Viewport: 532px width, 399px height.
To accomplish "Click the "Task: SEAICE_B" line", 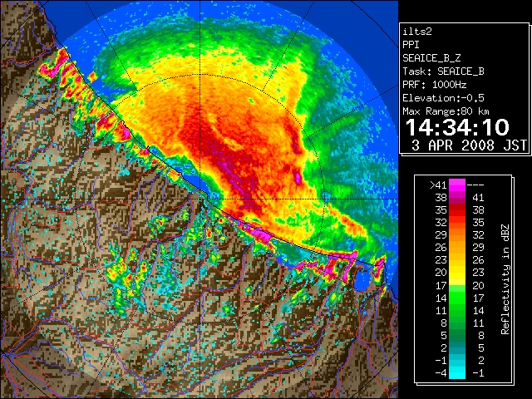I will [x=443, y=71].
